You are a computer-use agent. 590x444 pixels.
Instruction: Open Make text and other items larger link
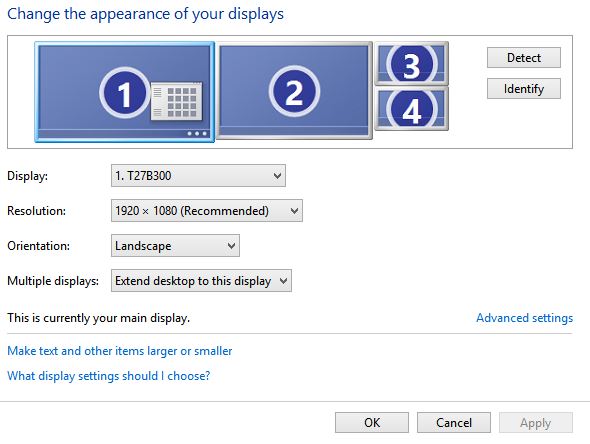click(x=120, y=351)
